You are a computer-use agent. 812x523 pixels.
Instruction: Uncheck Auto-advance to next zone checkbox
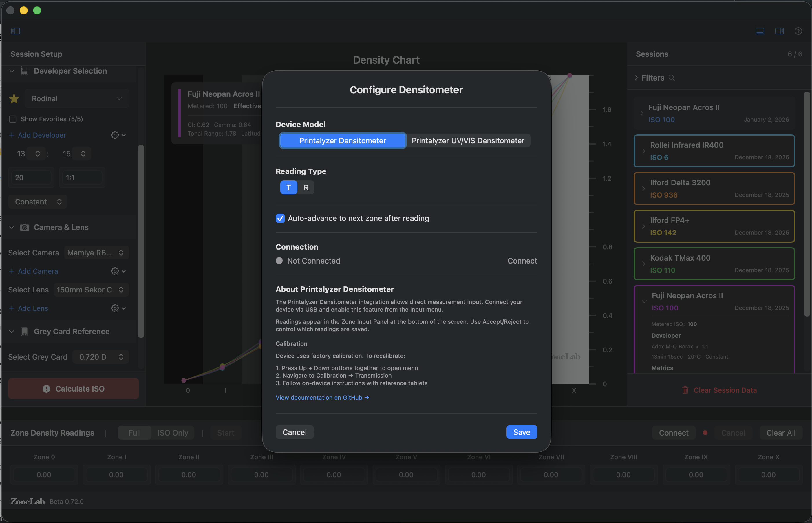point(280,218)
